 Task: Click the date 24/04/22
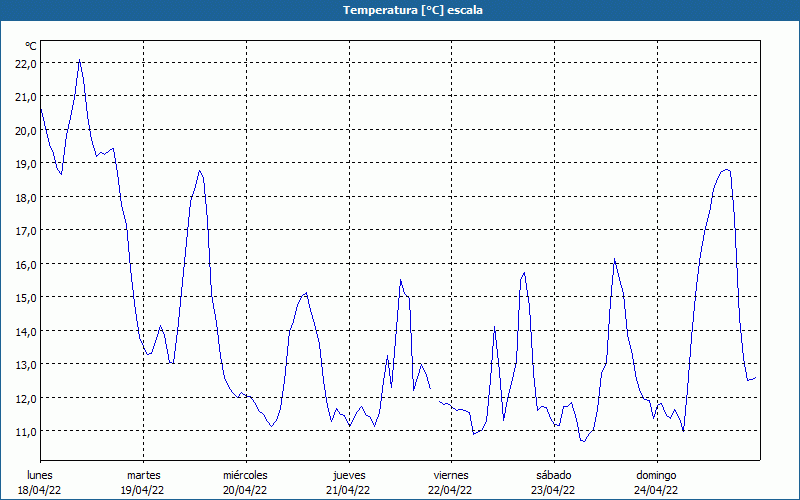656,490
